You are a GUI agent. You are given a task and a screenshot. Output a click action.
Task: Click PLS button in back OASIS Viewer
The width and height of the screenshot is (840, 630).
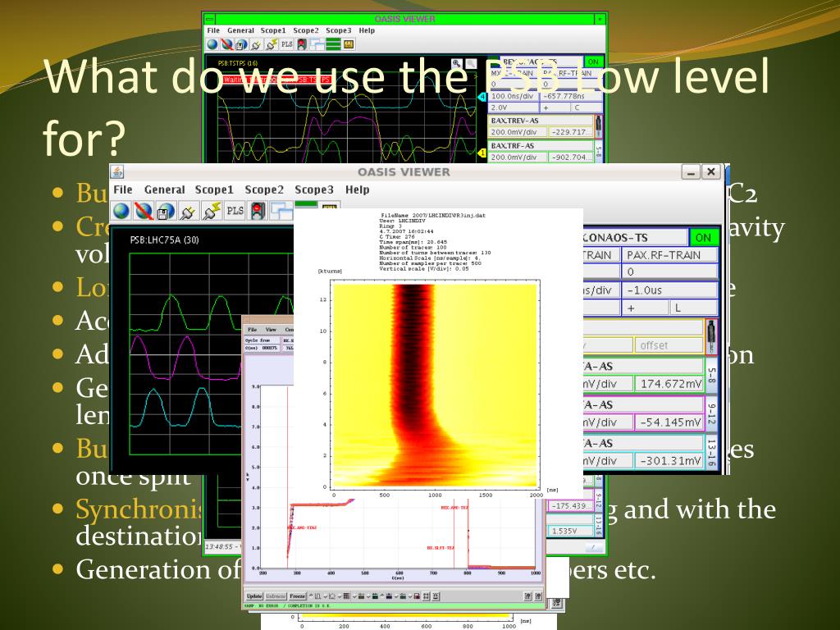[x=287, y=44]
